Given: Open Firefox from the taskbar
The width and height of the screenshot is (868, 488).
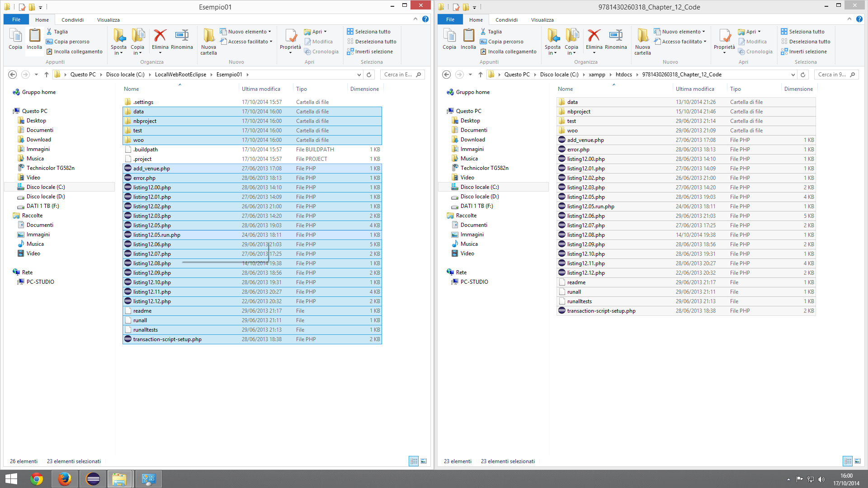Looking at the screenshot, I should tap(64, 479).
